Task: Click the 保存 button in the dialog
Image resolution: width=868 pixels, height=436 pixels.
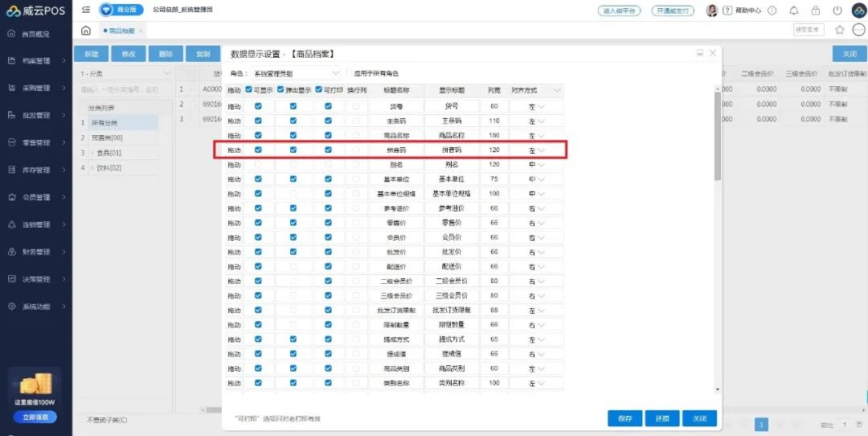Action: tap(624, 418)
